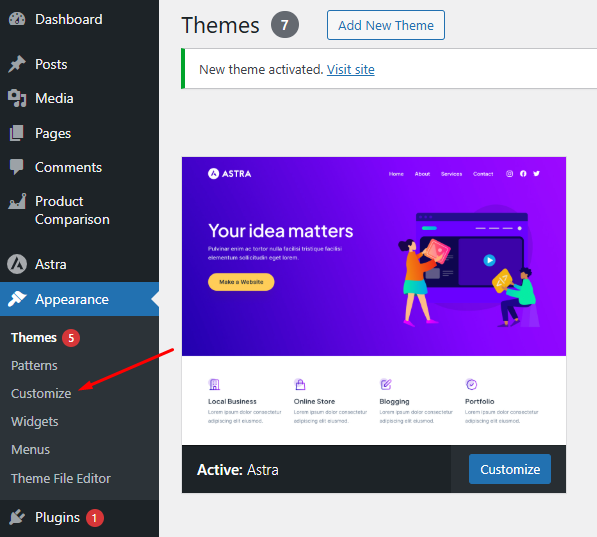Image resolution: width=597 pixels, height=537 pixels.
Task: Click the Add New Theme button
Action: (386, 25)
